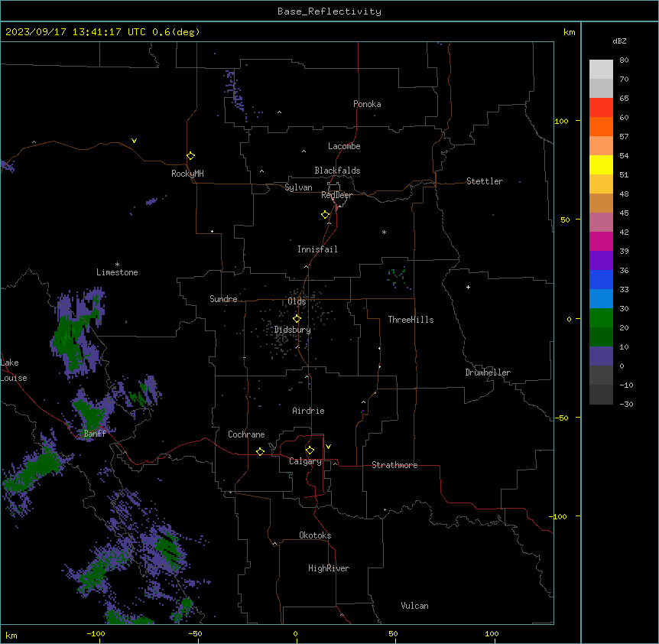The width and height of the screenshot is (659, 644).
Task: Click the Strathmore label
Action: tap(394, 465)
